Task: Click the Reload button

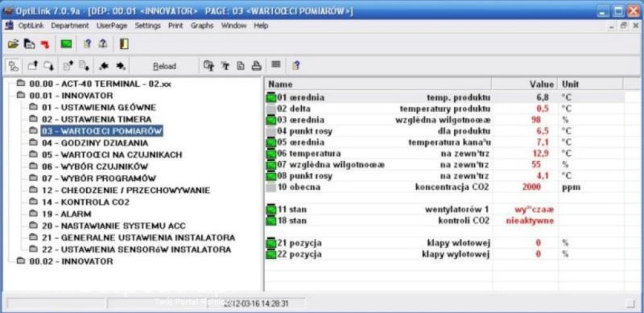Action: 164,66
